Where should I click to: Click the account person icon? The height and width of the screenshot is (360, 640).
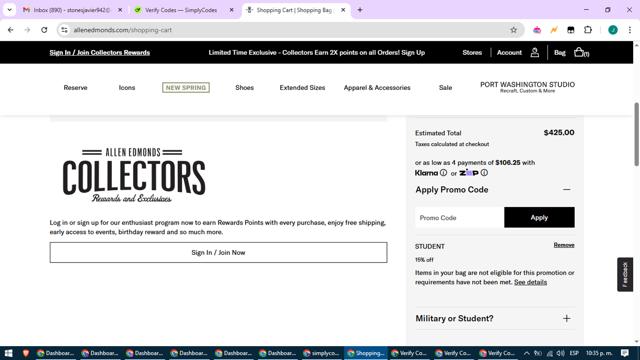(535, 52)
